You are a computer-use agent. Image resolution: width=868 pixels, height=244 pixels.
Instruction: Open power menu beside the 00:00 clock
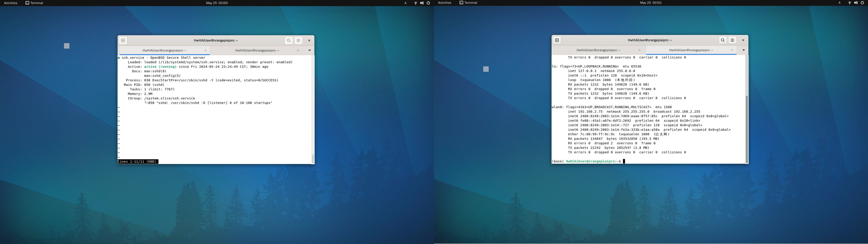[x=428, y=3]
